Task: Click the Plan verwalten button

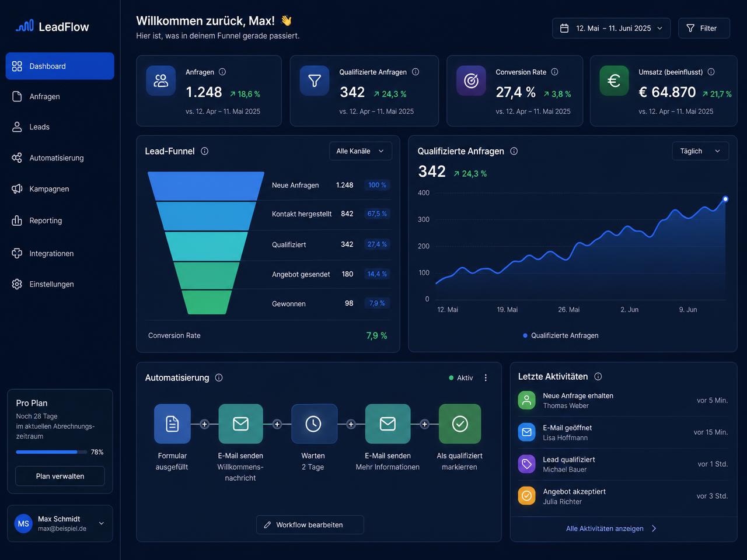Action: coord(60,476)
